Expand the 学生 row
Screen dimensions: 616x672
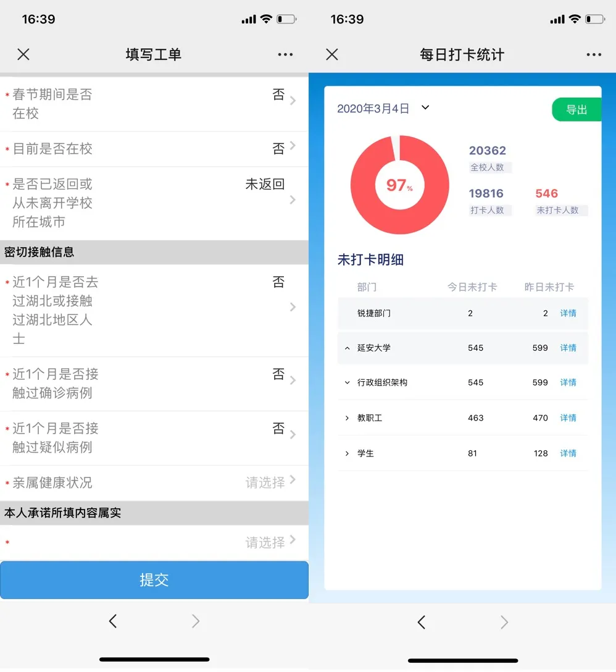pos(348,453)
